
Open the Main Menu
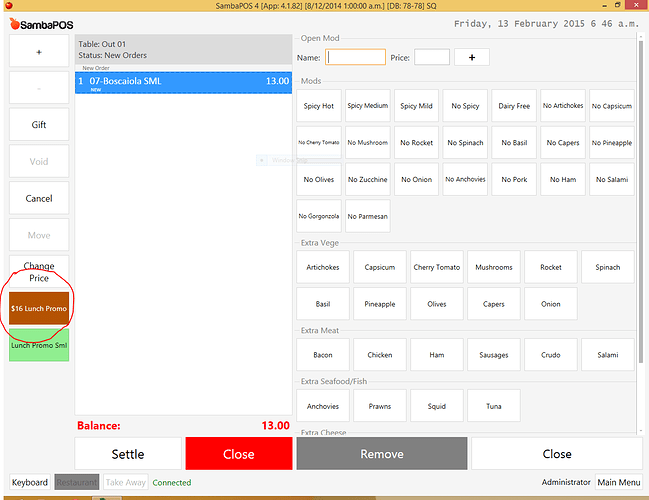click(x=619, y=482)
